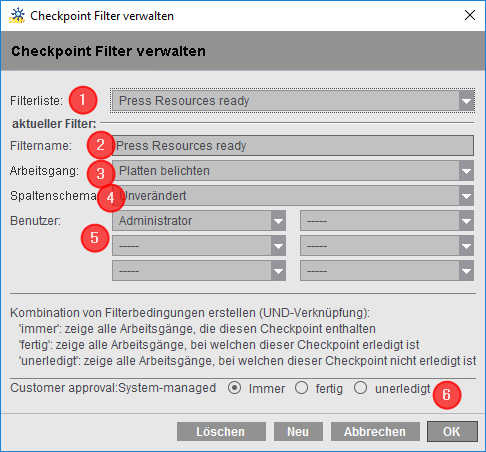Confirm with the OK button
This screenshot has width=486, height=452.
[x=452, y=432]
